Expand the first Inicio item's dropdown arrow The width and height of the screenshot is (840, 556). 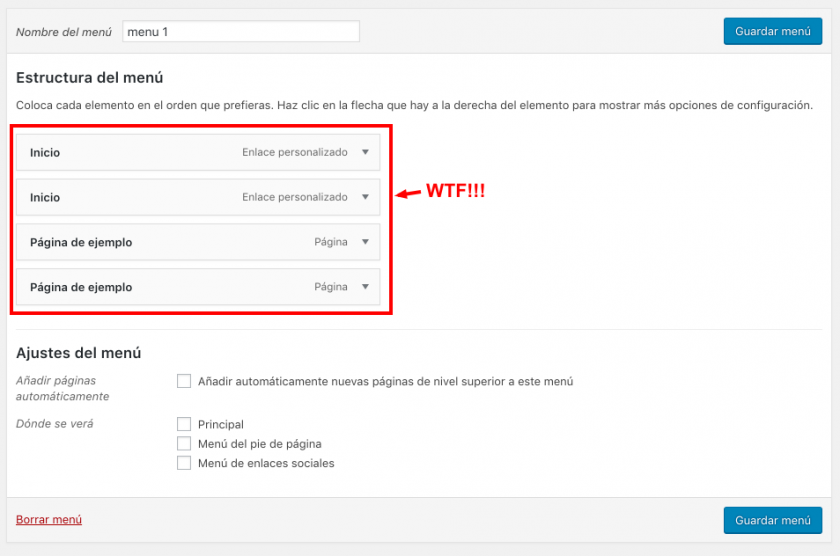coord(365,152)
